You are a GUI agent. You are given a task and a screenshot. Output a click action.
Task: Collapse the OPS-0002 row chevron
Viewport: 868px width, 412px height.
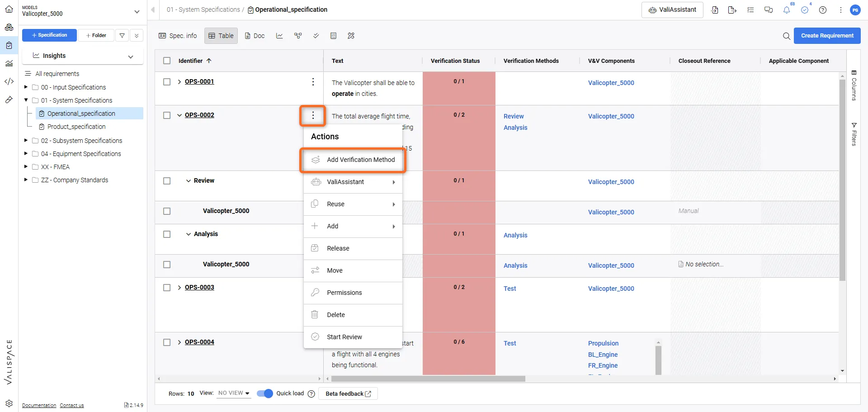click(x=179, y=115)
